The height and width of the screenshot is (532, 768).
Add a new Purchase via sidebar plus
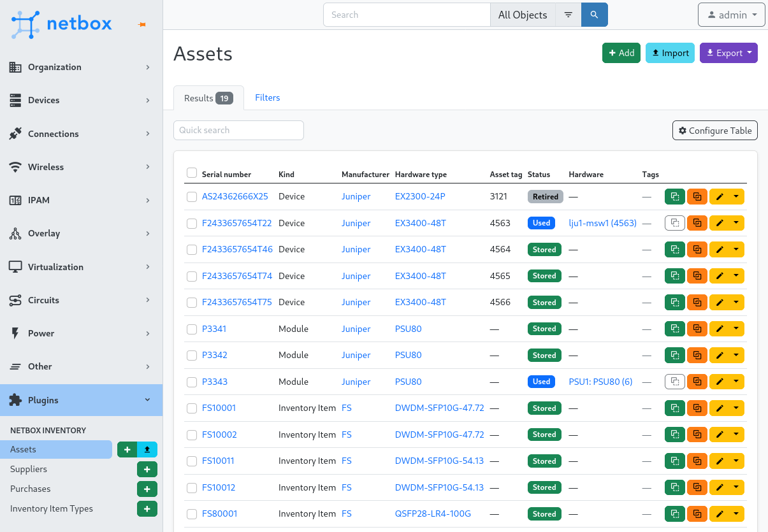click(x=147, y=489)
